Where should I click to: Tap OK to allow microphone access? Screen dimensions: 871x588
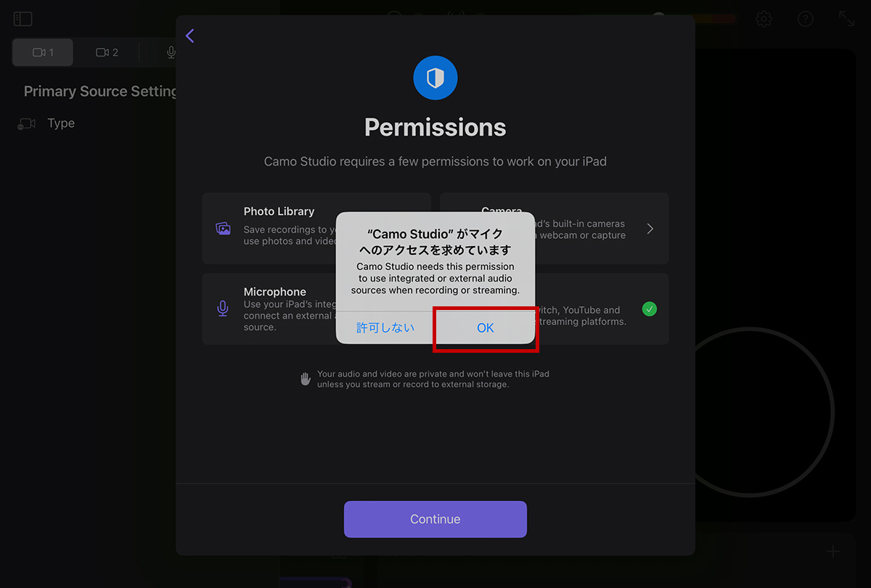click(485, 328)
